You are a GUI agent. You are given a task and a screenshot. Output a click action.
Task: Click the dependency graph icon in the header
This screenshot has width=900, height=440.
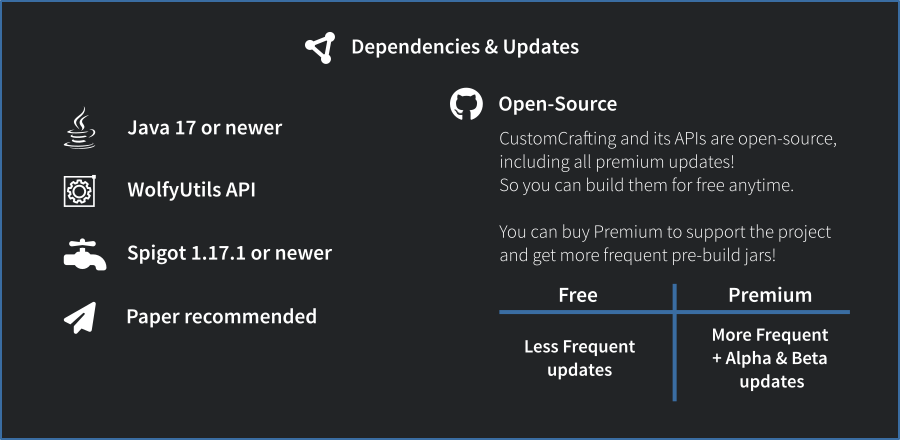[319, 47]
